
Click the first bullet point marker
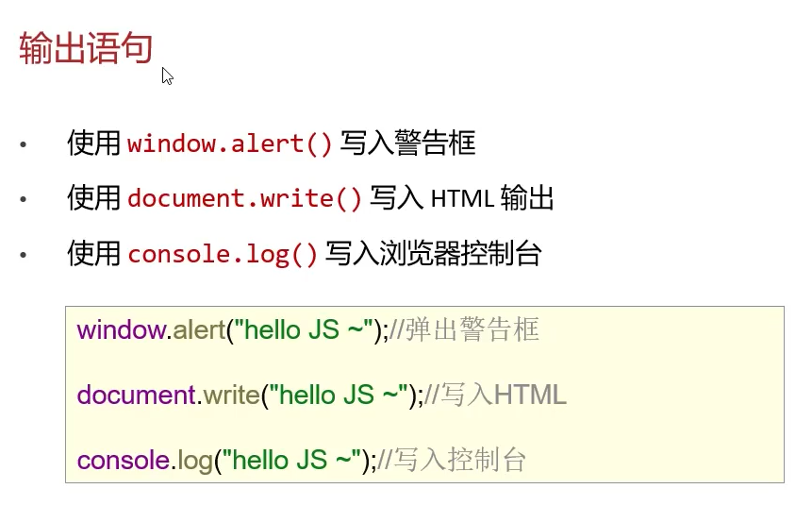(x=23, y=144)
